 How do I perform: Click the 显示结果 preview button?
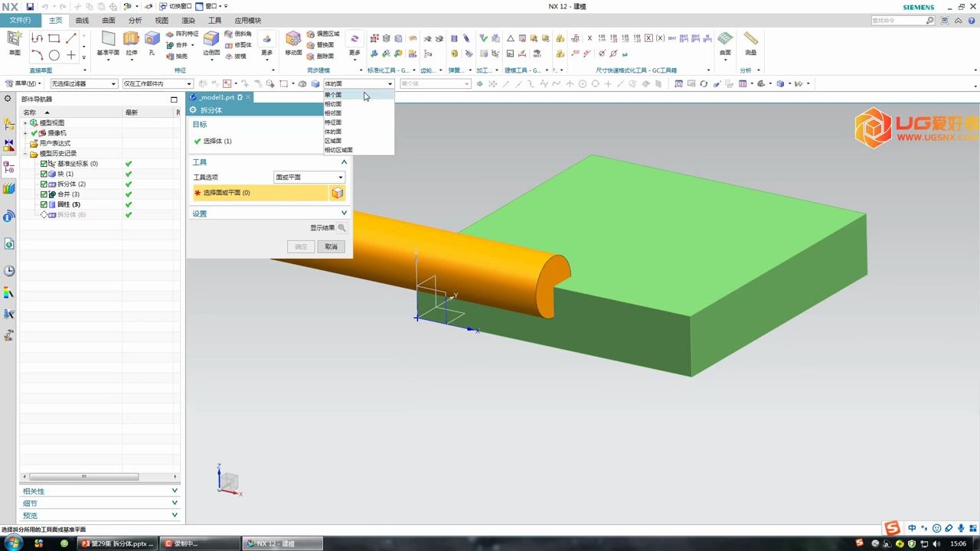(341, 227)
